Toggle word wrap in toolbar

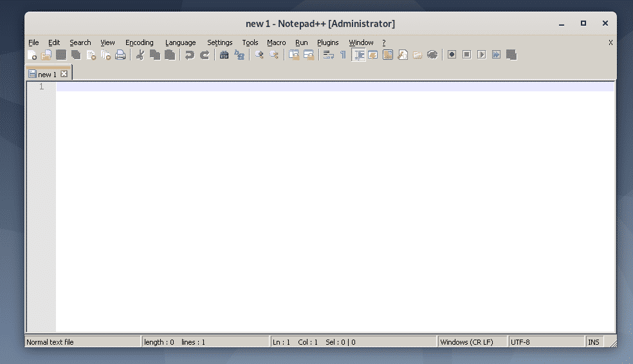328,55
